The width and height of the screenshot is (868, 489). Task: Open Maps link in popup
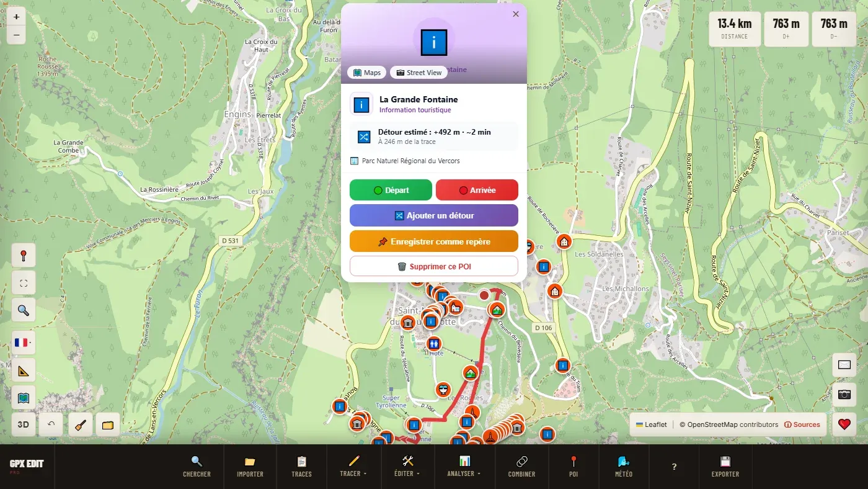[366, 73]
